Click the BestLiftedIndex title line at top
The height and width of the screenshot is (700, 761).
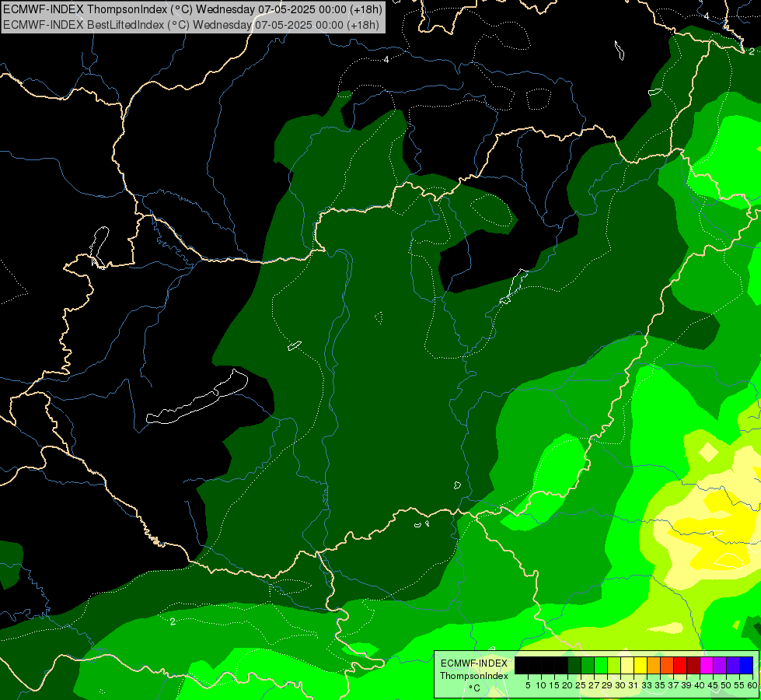190,24
